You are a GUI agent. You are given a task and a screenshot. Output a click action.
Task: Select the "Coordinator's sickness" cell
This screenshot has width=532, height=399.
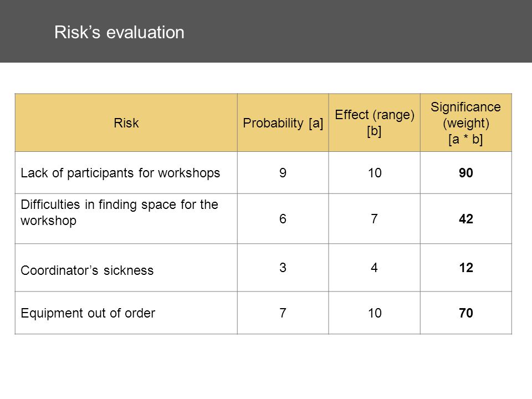126,267
